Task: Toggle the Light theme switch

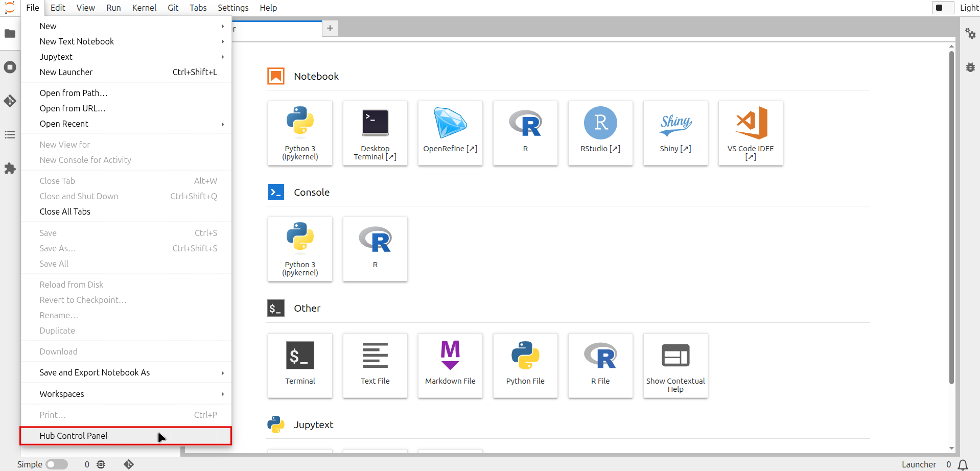Action: pos(943,8)
